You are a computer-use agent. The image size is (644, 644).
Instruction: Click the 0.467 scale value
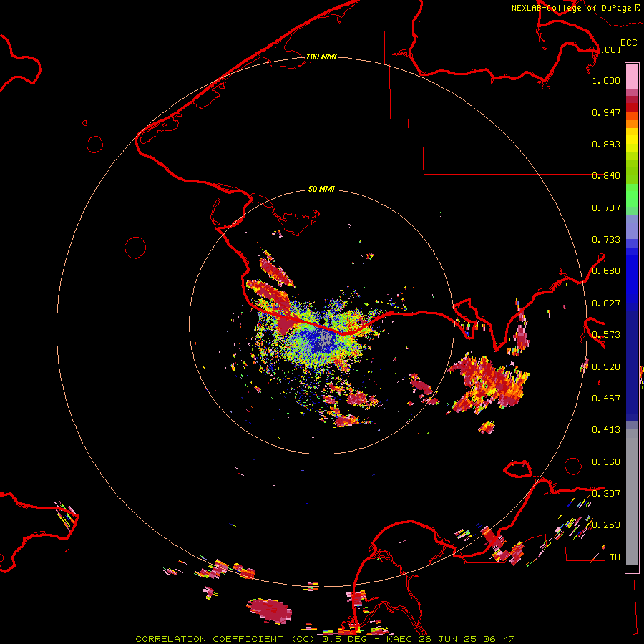pos(606,399)
